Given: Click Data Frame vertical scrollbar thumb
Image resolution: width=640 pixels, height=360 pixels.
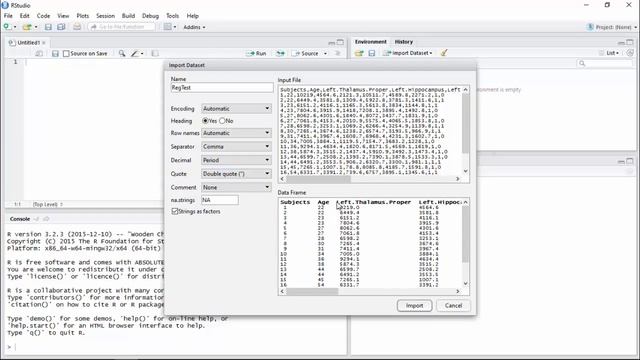Looking at the screenshot, I should (465, 234).
